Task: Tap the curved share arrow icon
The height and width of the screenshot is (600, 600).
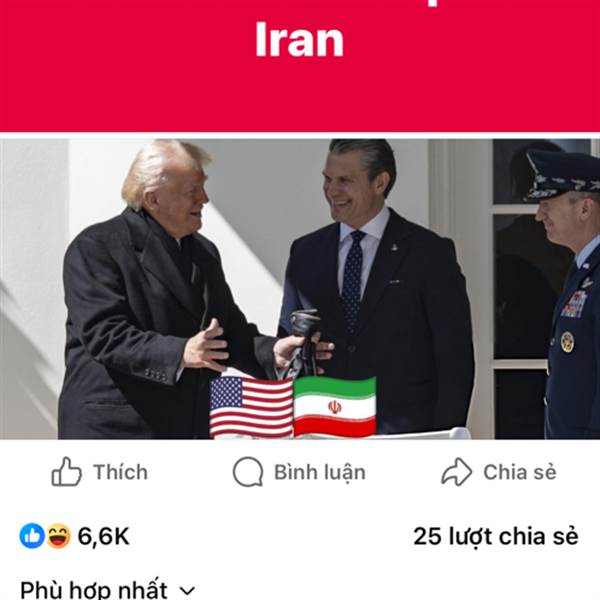Action: (x=457, y=472)
